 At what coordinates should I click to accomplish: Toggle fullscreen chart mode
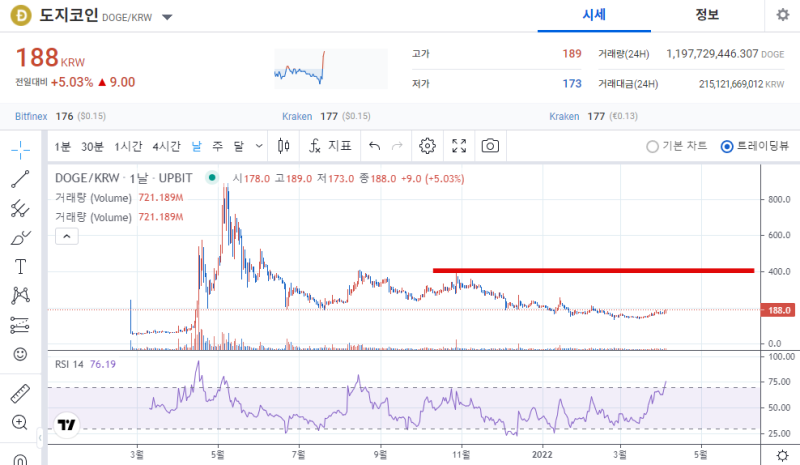(459, 146)
